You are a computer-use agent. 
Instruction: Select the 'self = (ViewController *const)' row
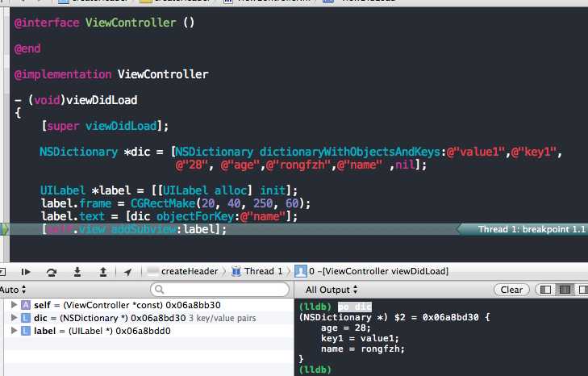[148, 305]
